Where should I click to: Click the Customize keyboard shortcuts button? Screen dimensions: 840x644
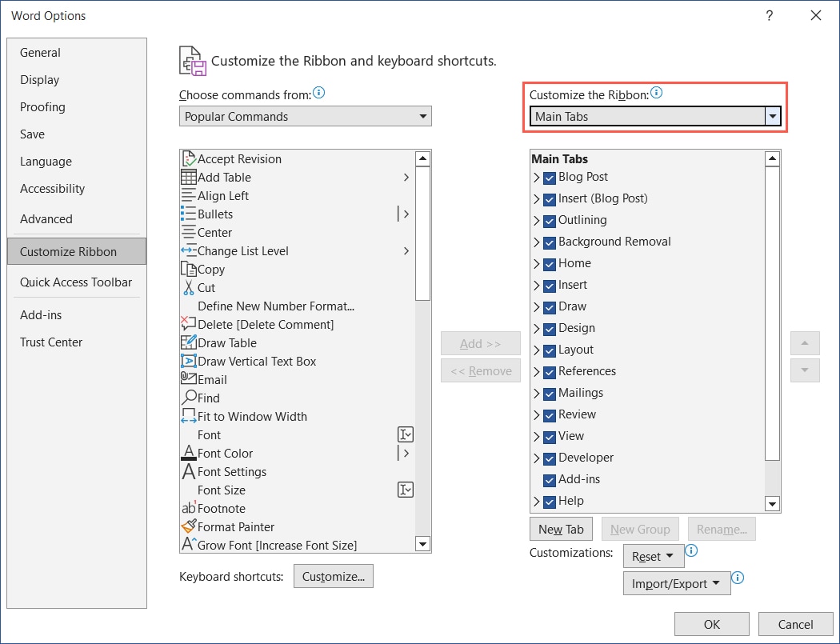click(334, 576)
